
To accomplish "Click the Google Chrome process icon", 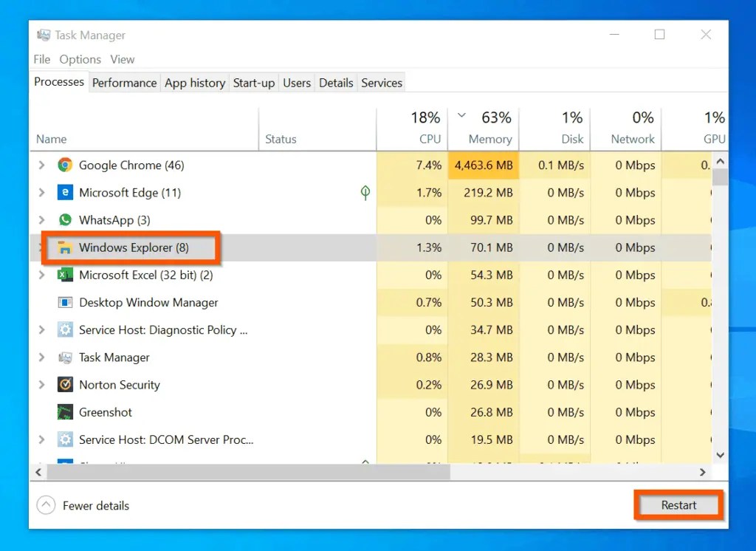I will [65, 165].
